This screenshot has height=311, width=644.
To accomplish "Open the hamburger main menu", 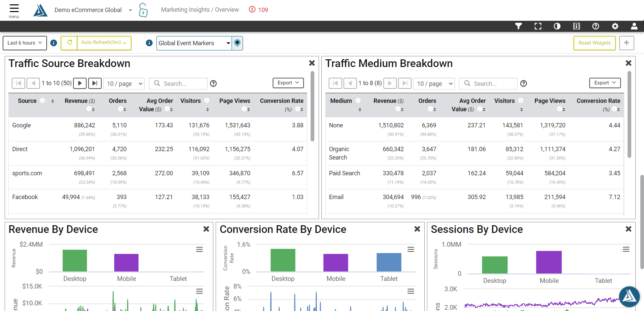I will click(x=14, y=10).
